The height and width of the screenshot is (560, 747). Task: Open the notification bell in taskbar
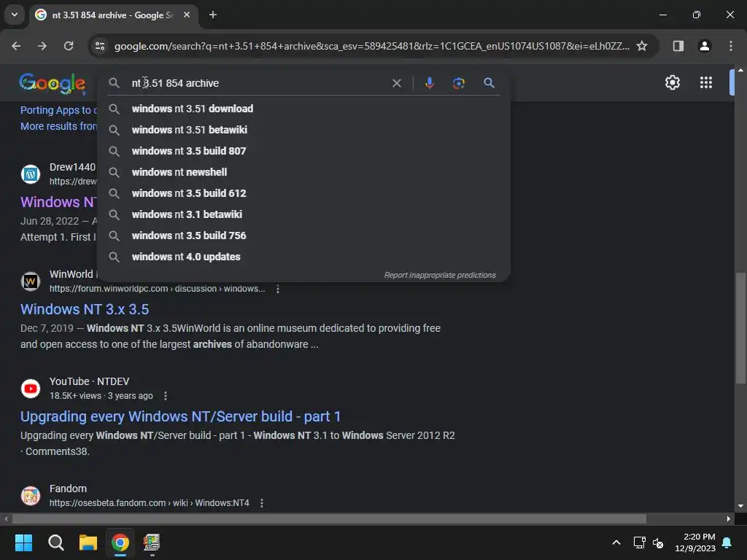727,542
